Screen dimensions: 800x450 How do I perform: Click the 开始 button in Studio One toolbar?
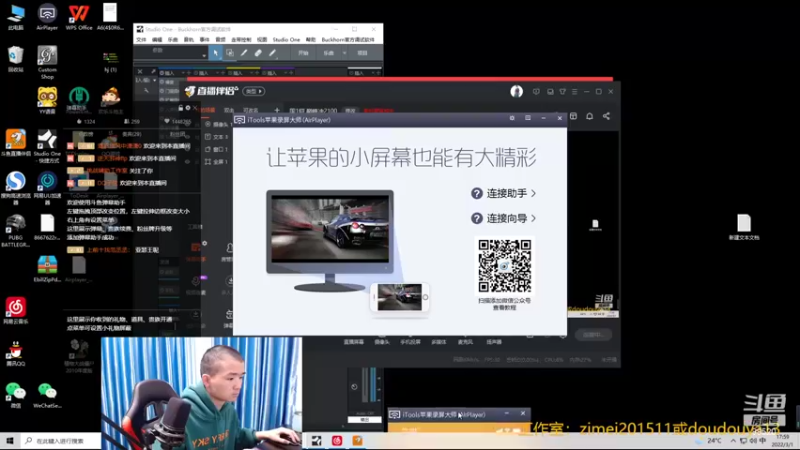click(303, 53)
